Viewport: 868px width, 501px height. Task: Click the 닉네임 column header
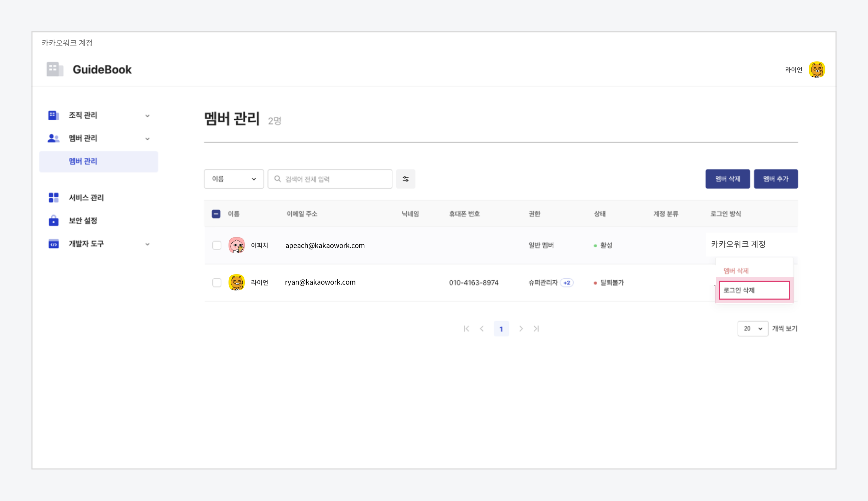(x=410, y=214)
